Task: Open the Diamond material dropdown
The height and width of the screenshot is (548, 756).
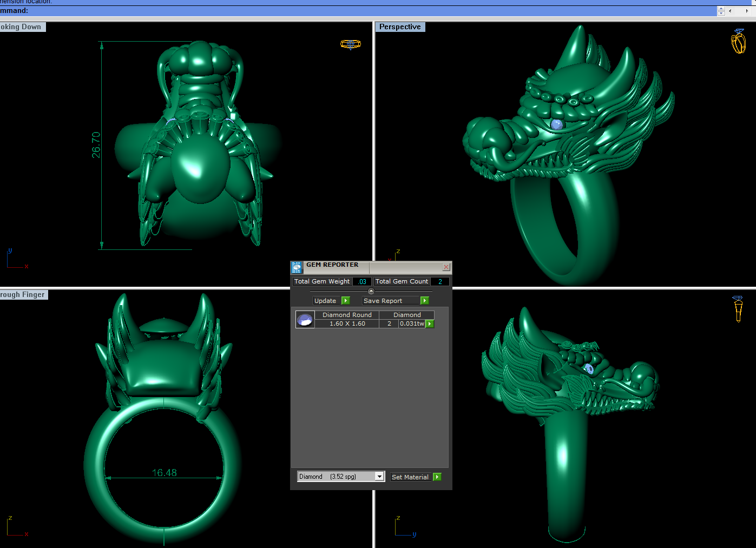Action: [x=379, y=477]
